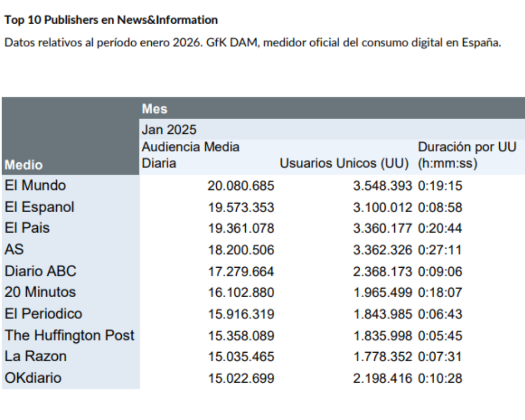This screenshot has height=420, width=525.
Task: Select the 'El Pais' row label
Action: [x=27, y=228]
